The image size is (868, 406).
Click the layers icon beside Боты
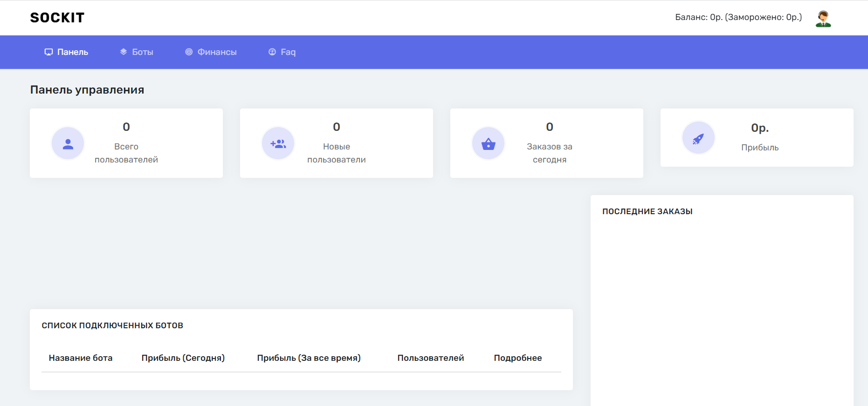(x=124, y=52)
